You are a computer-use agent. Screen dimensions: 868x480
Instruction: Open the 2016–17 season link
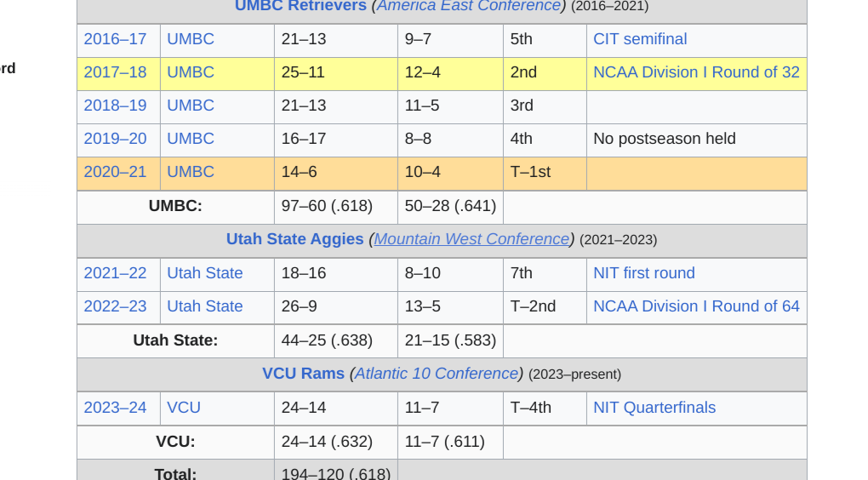pyautogui.click(x=115, y=39)
